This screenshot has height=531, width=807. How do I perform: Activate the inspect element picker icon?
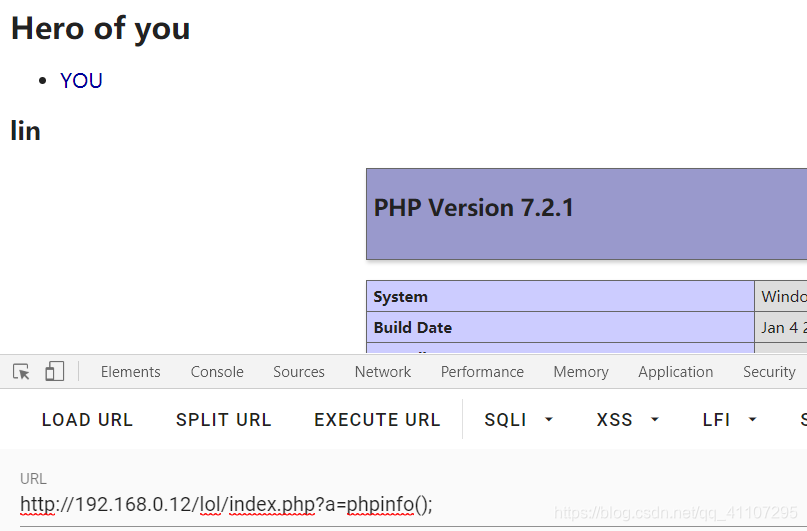[22, 371]
